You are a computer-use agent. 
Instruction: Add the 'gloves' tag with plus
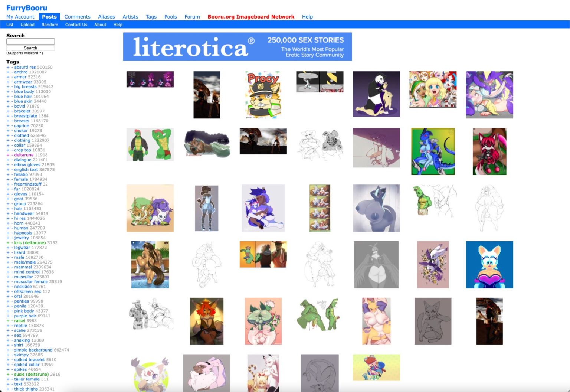8,194
